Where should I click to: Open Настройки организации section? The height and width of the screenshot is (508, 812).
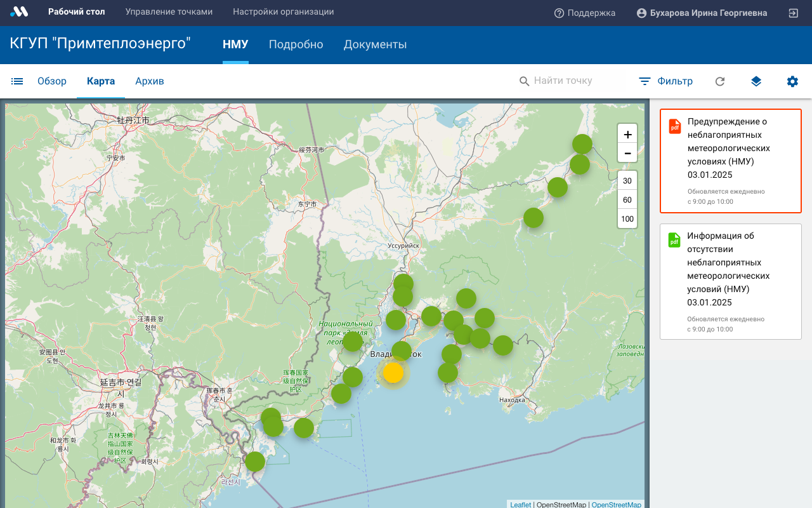(283, 12)
